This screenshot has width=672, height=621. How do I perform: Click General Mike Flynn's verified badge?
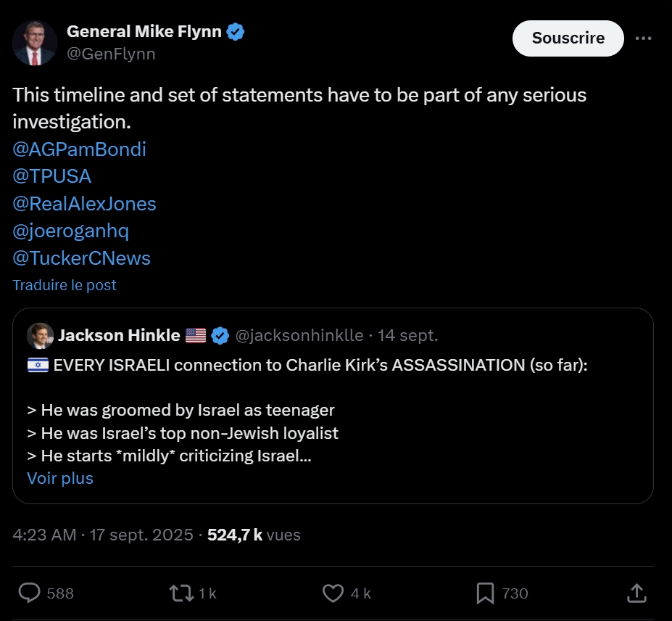[236, 32]
